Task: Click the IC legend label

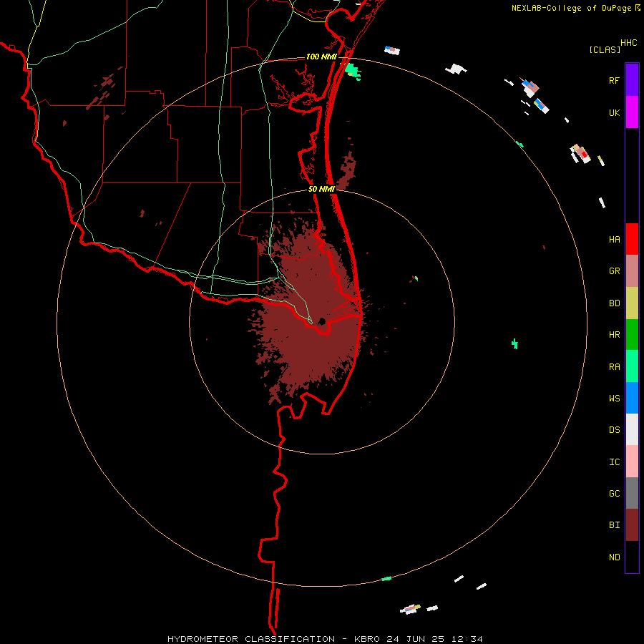Action: point(614,462)
